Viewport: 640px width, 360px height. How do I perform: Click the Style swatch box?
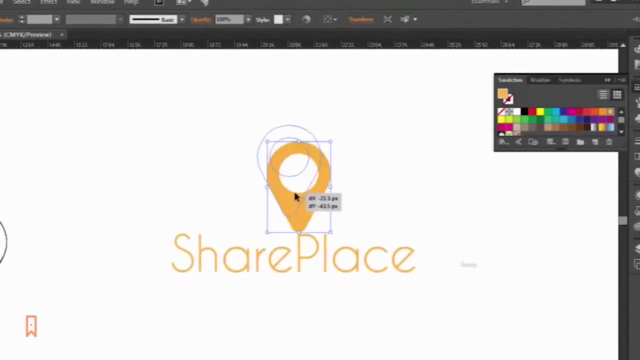278,20
